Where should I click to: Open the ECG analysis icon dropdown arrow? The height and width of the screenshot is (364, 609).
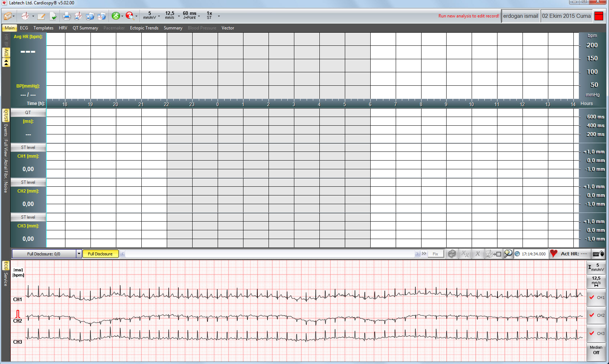click(x=33, y=16)
